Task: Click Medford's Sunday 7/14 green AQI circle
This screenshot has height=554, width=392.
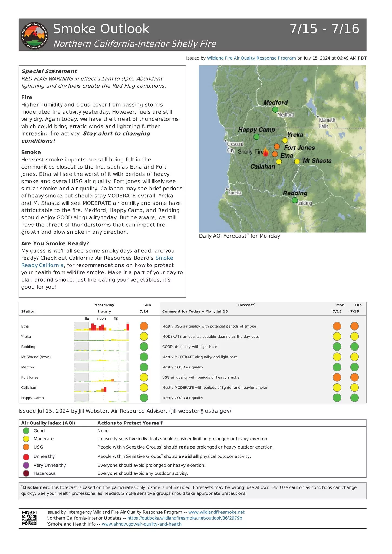Action: pyautogui.click(x=144, y=367)
